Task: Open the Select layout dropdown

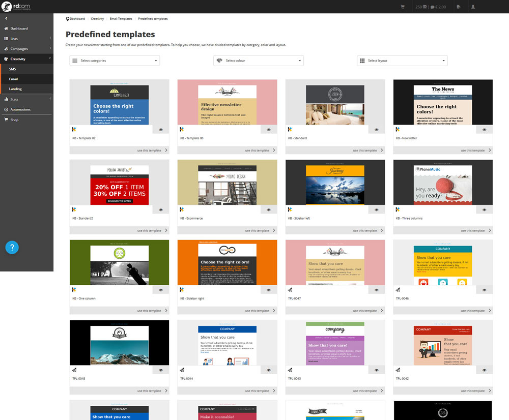Action: (x=402, y=61)
